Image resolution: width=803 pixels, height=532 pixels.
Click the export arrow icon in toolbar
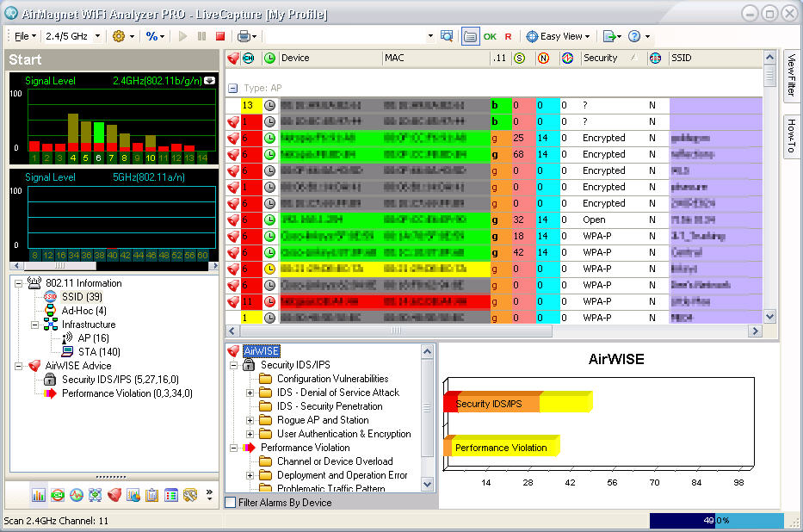(x=608, y=36)
